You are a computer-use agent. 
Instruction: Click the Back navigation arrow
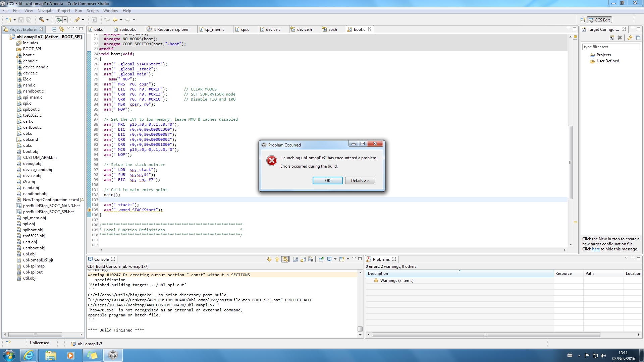click(x=115, y=20)
